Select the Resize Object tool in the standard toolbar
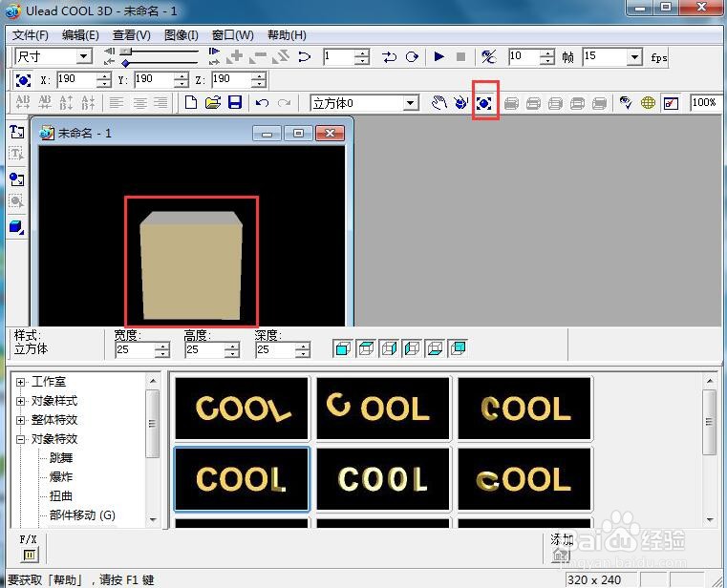Image resolution: width=727 pixels, height=588 pixels. [484, 103]
